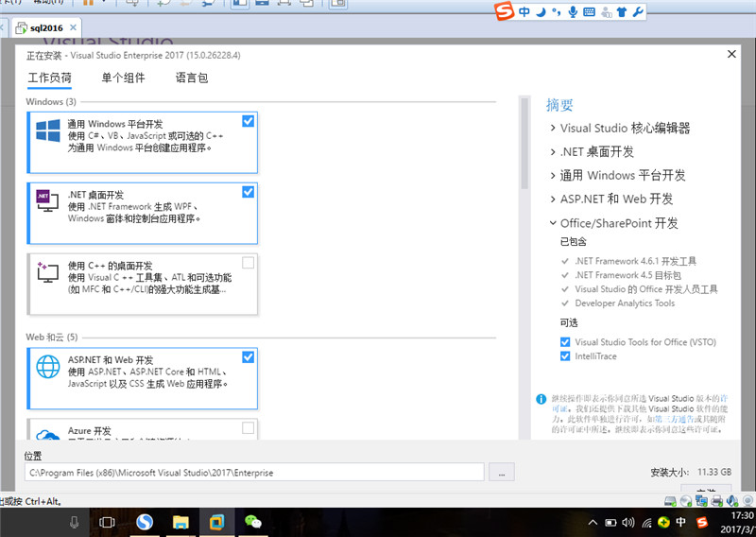The height and width of the screenshot is (537, 756).
Task: Click the VMware sound card status icon
Action: click(x=731, y=501)
